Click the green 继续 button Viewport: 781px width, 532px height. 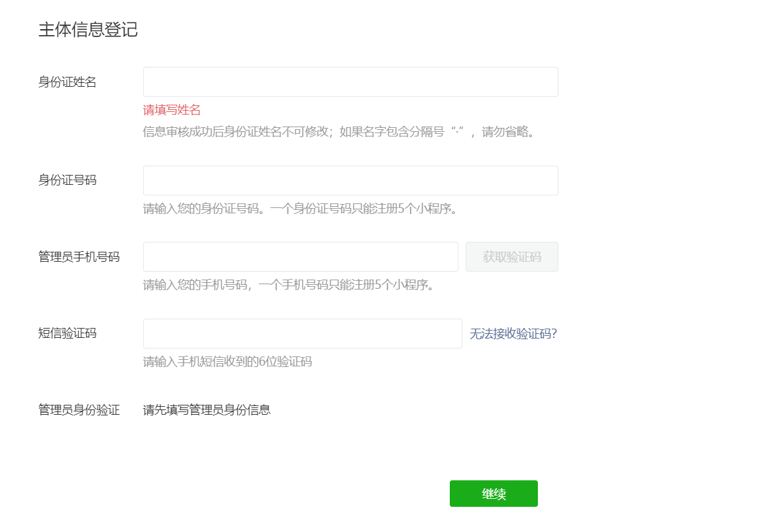pyautogui.click(x=494, y=494)
